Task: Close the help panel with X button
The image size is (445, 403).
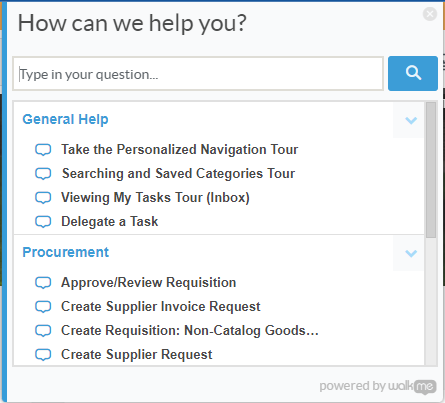Action: pyautogui.click(x=430, y=14)
